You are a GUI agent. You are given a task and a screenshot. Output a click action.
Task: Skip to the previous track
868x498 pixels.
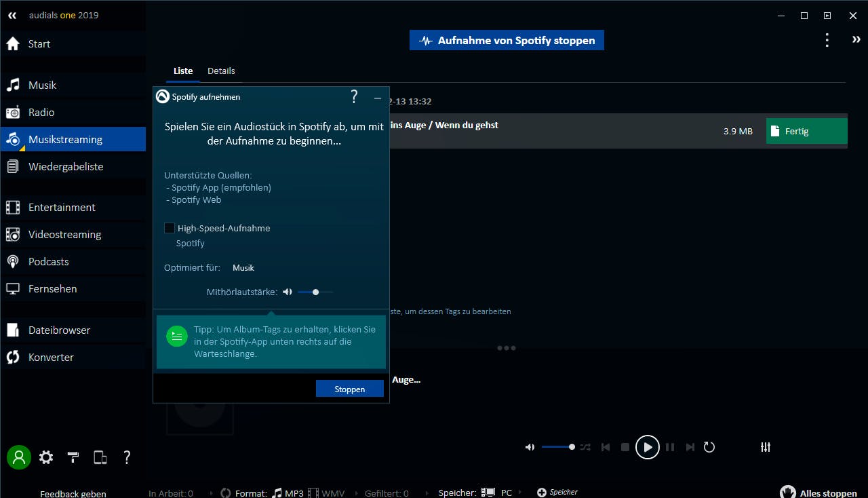(x=606, y=447)
